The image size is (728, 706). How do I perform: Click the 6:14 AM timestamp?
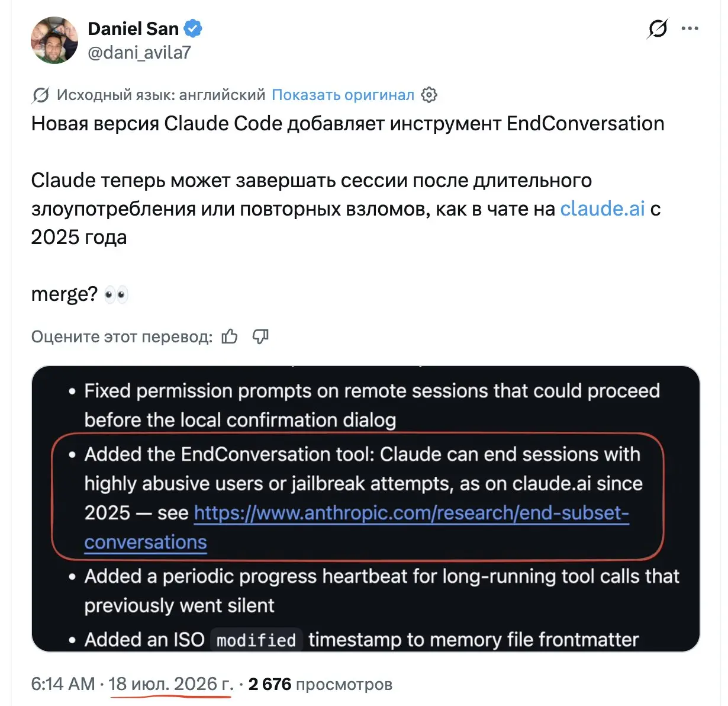coord(63,684)
